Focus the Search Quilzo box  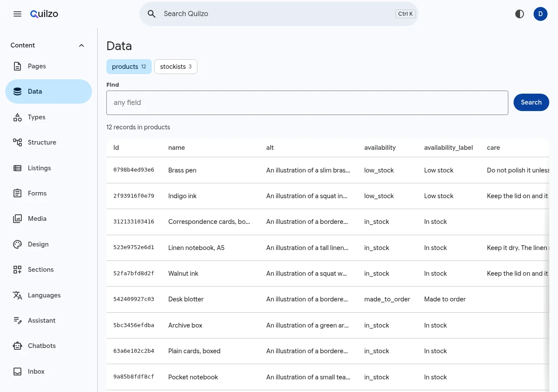[279, 14]
